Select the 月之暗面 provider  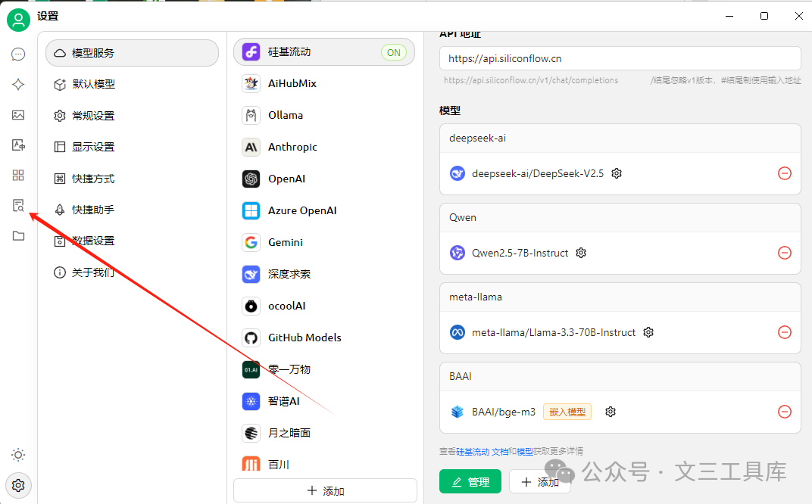[x=324, y=433]
